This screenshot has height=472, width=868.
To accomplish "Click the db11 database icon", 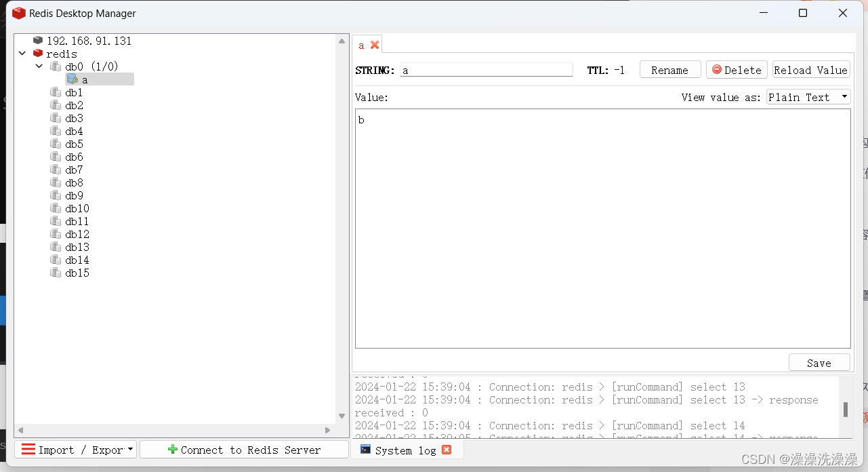I will click(56, 221).
